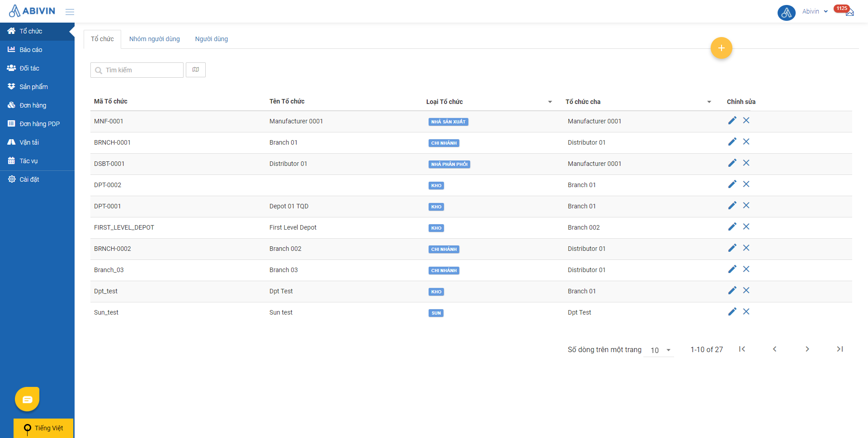Open Đơn hàng in the sidebar

(37, 105)
